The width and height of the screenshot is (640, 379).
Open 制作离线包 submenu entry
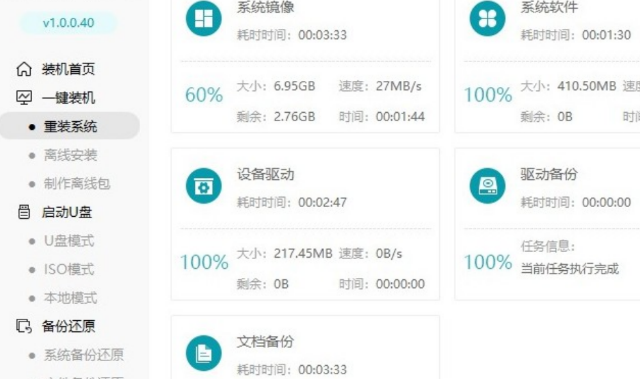point(77,184)
